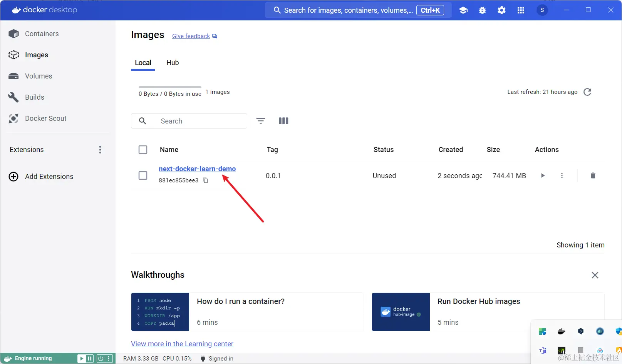Open 'How do I run a container?' walkthrough

(247, 312)
